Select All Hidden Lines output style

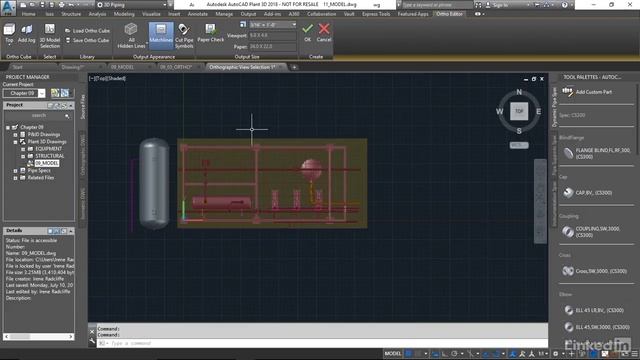pyautogui.click(x=131, y=36)
